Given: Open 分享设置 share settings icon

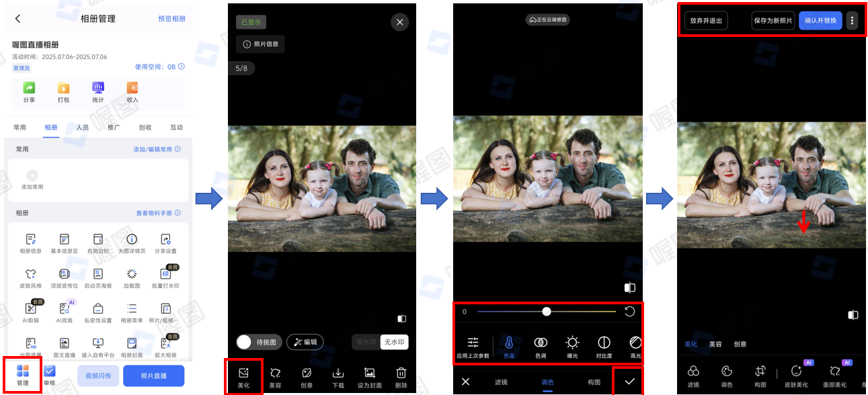Looking at the screenshot, I should pyautogui.click(x=165, y=239).
